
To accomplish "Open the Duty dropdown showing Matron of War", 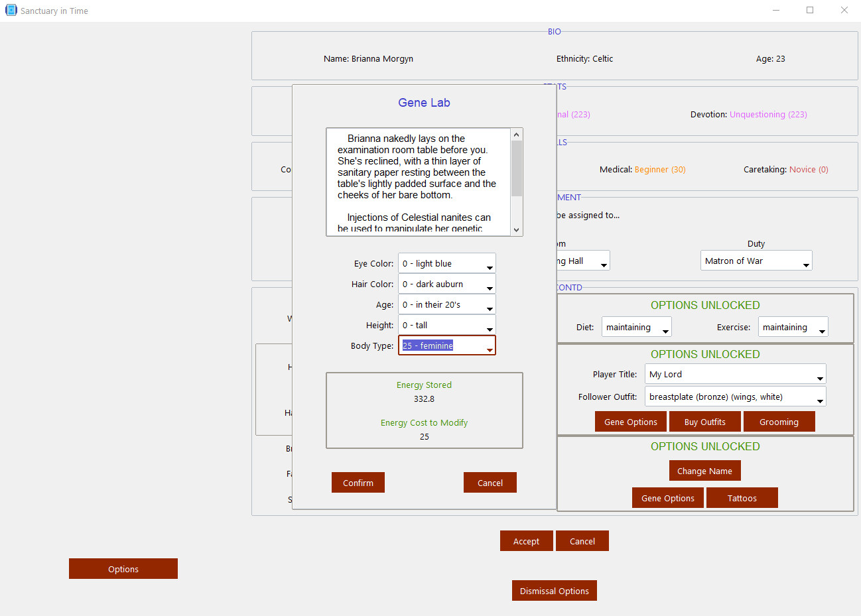I will [x=756, y=261].
